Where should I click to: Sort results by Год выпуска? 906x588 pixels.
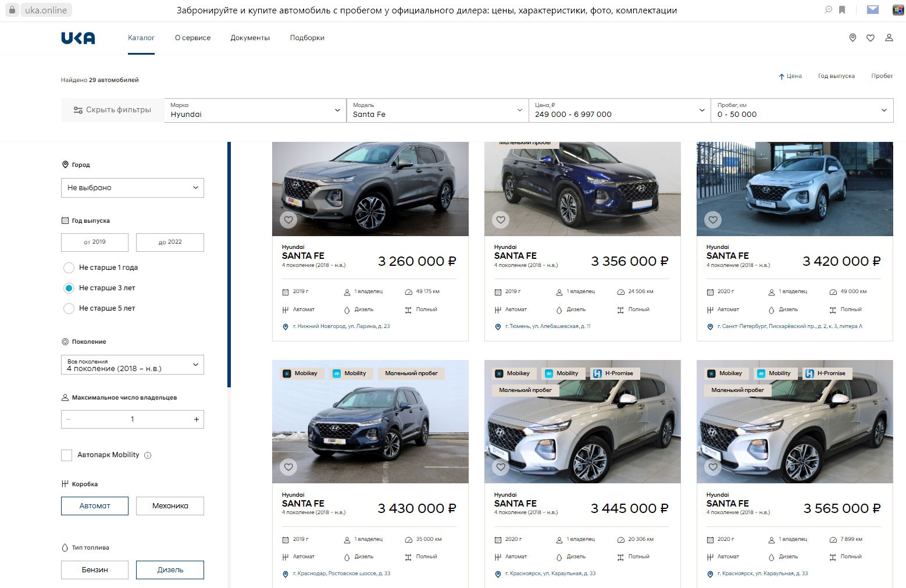coord(836,76)
